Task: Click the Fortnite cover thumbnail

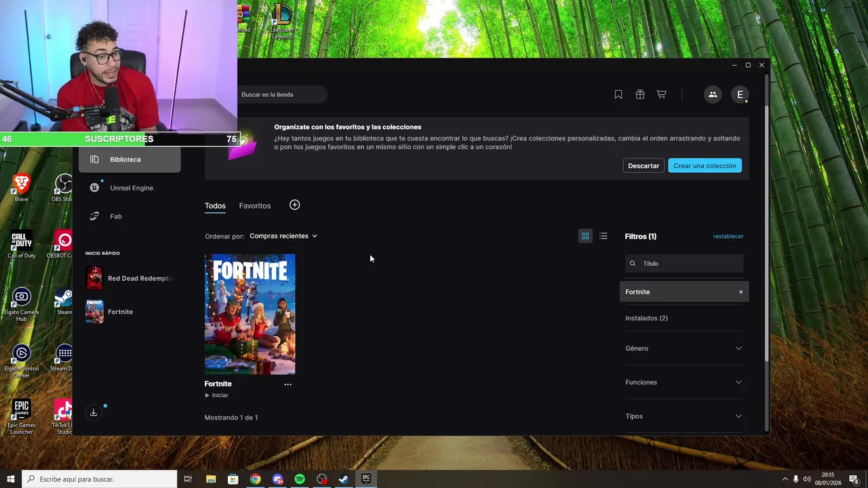Action: (250, 314)
